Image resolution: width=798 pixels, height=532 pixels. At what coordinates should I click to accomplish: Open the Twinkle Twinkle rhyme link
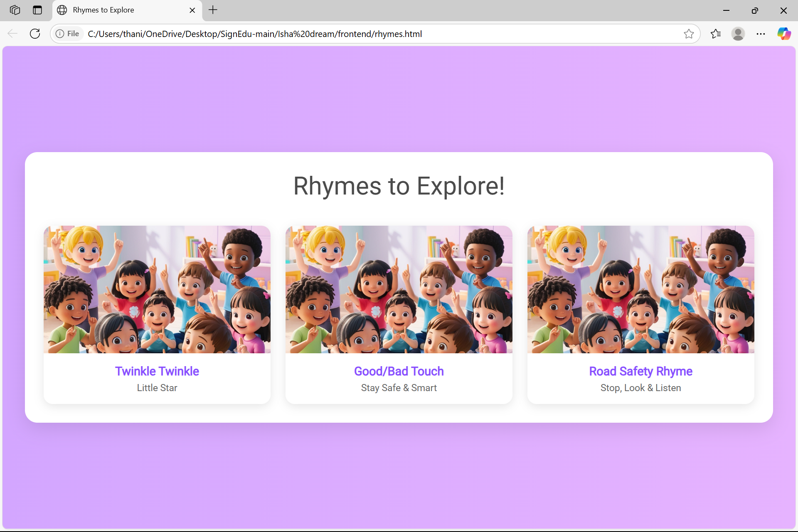point(157,371)
